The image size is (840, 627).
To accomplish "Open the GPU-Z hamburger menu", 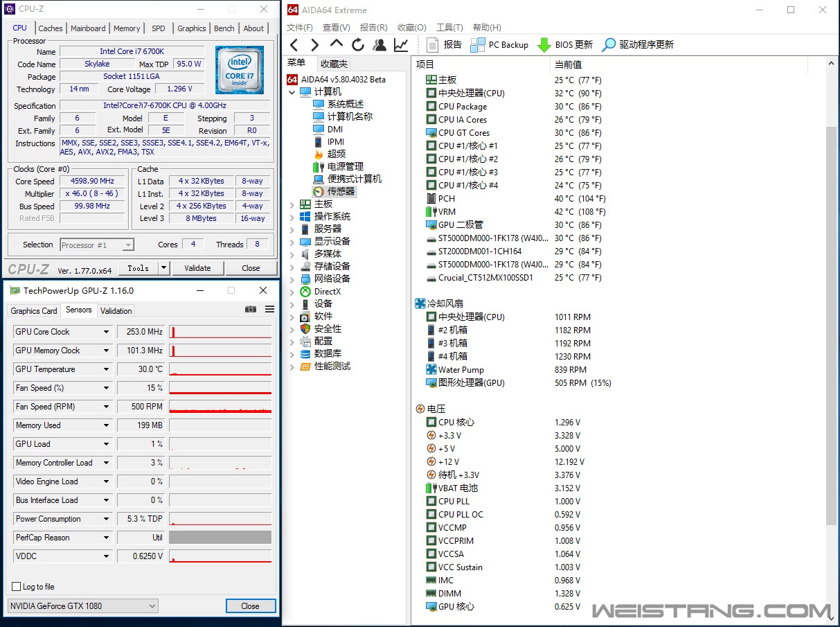I will coord(269,310).
